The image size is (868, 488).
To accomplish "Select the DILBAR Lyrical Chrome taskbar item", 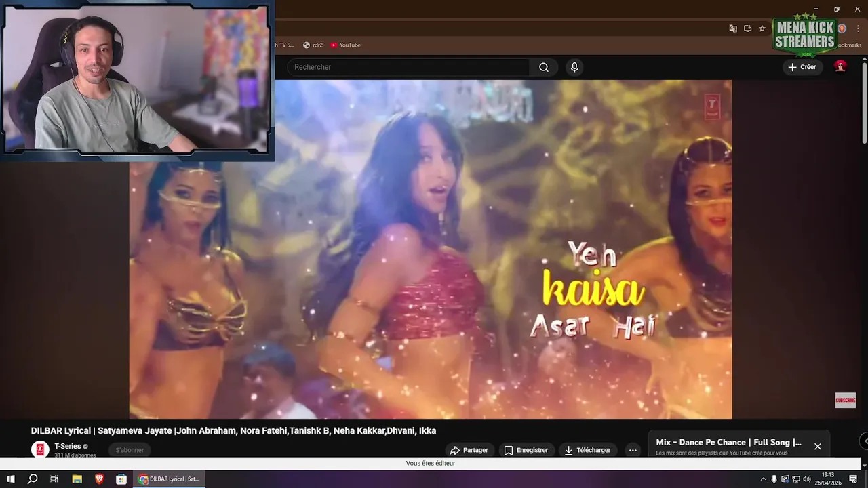I will click(x=170, y=479).
